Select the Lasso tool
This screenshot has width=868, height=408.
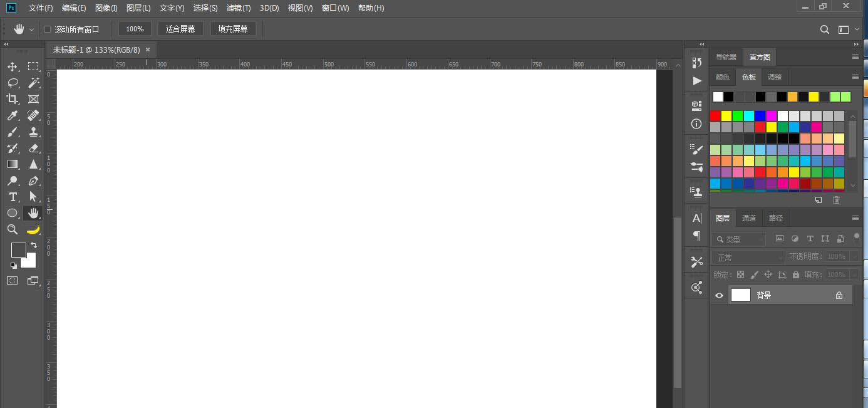click(13, 83)
